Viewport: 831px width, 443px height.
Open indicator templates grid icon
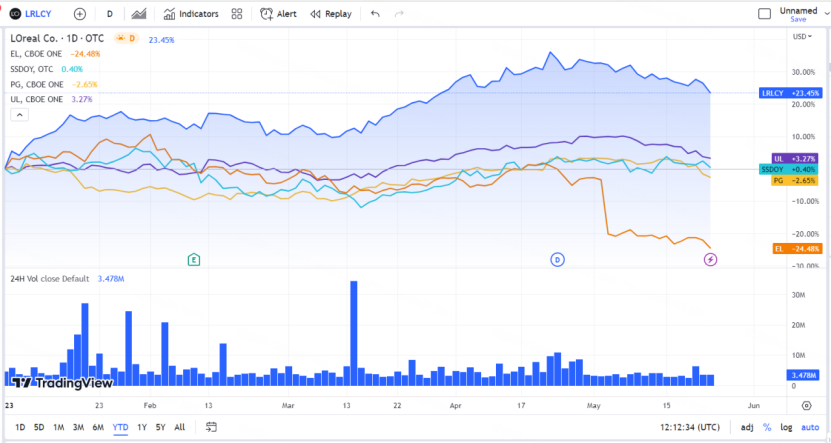(x=236, y=14)
